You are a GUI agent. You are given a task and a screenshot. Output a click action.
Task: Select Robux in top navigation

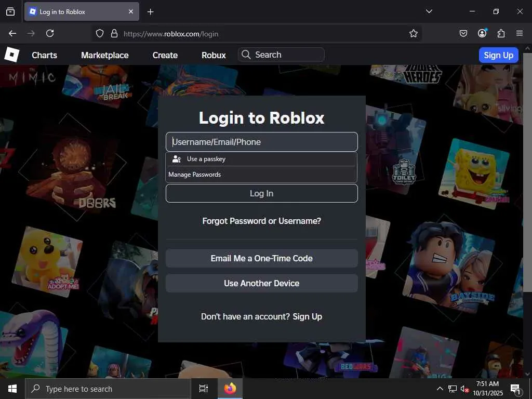tap(214, 55)
